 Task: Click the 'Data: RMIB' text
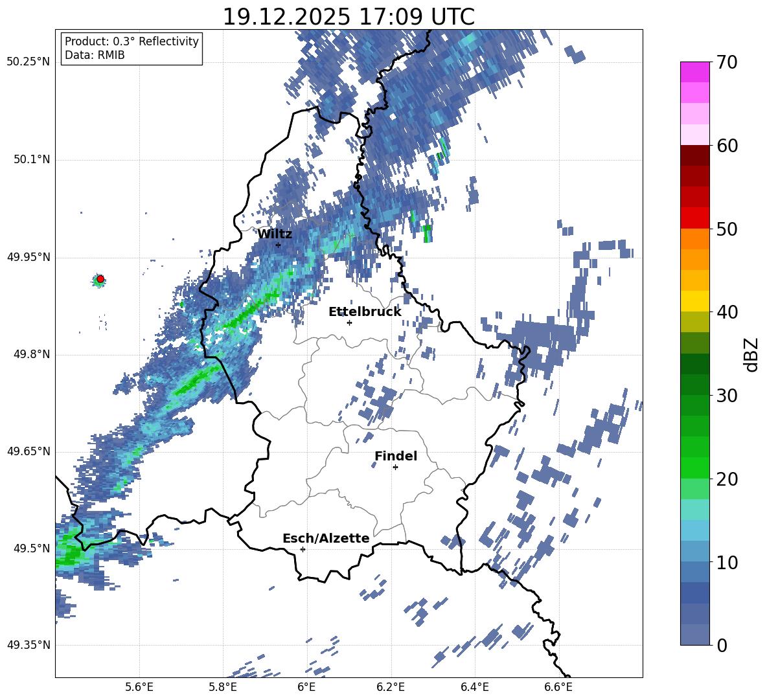pos(95,55)
